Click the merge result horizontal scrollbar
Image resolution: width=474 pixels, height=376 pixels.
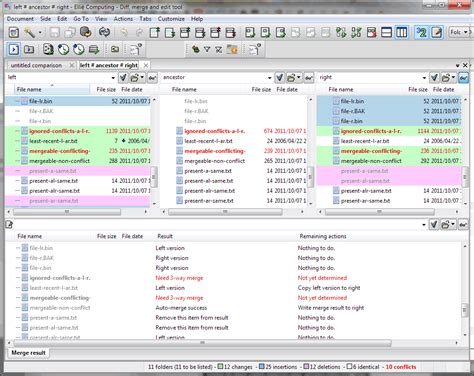click(202, 343)
